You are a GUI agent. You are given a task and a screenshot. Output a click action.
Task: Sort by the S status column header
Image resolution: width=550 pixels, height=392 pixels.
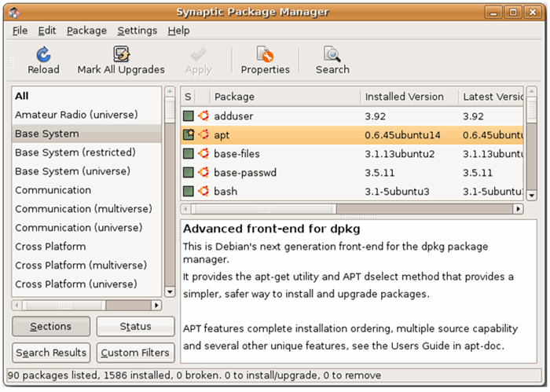(x=188, y=97)
